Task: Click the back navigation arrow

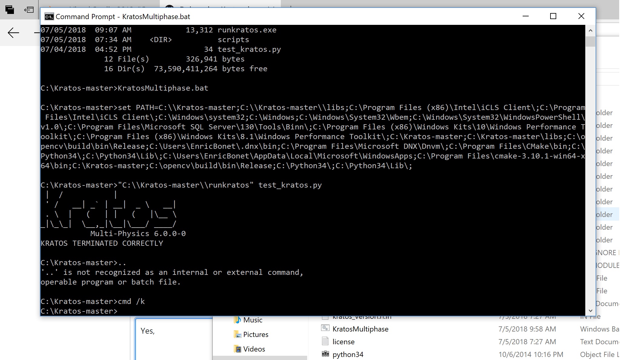Action: point(13,32)
